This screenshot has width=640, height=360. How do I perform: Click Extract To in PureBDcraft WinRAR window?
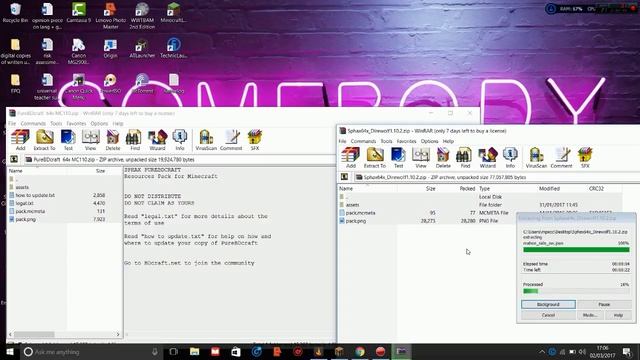click(x=44, y=140)
